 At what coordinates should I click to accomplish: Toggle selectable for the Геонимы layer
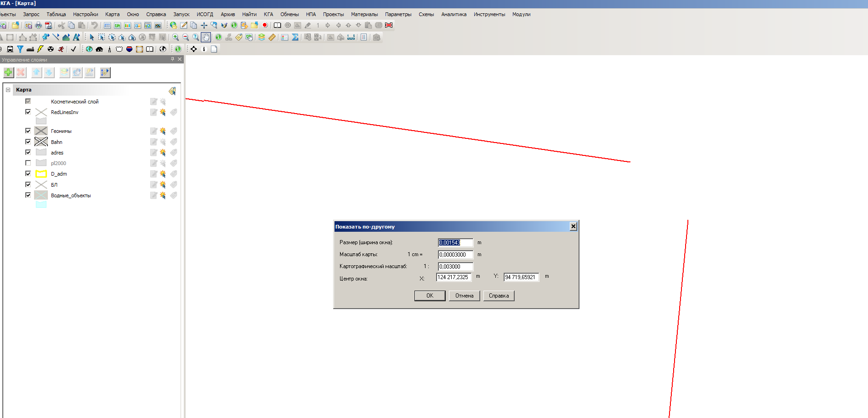[163, 131]
